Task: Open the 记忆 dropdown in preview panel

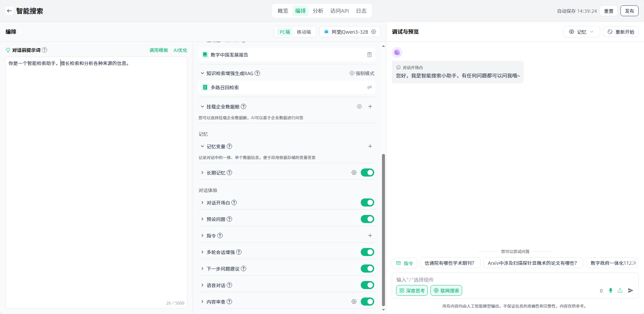Action: click(581, 32)
